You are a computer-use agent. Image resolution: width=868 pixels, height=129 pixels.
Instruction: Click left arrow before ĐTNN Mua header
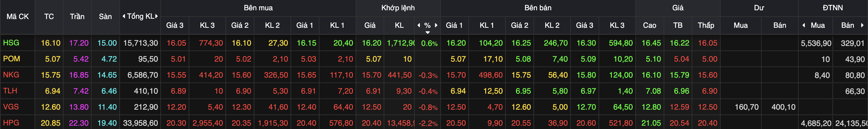point(804,25)
